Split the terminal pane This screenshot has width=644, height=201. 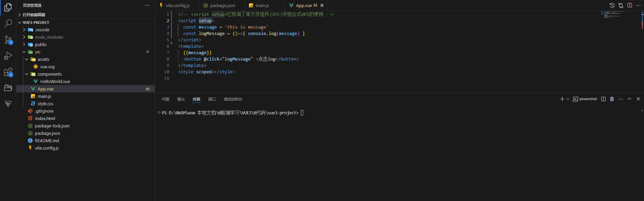pyautogui.click(x=604, y=99)
